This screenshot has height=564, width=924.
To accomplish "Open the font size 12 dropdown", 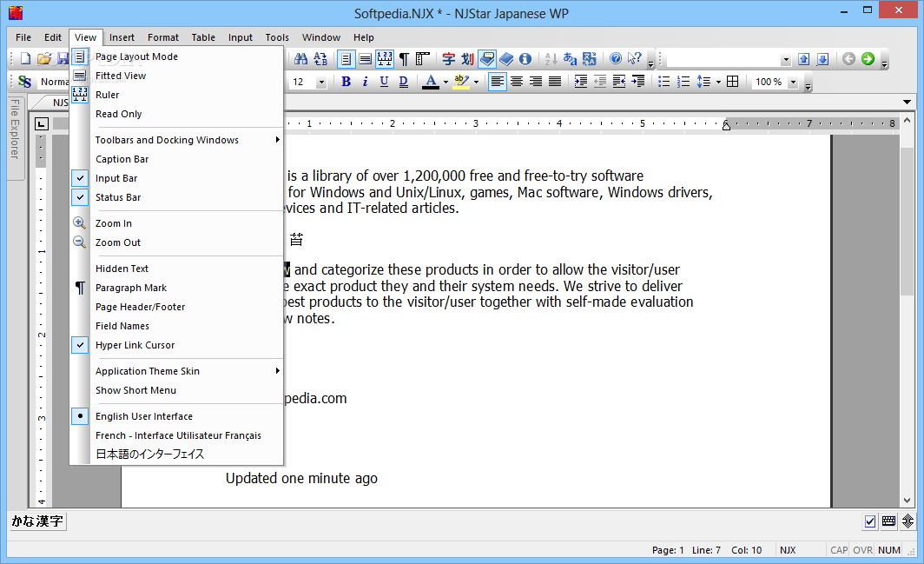I will [321, 82].
